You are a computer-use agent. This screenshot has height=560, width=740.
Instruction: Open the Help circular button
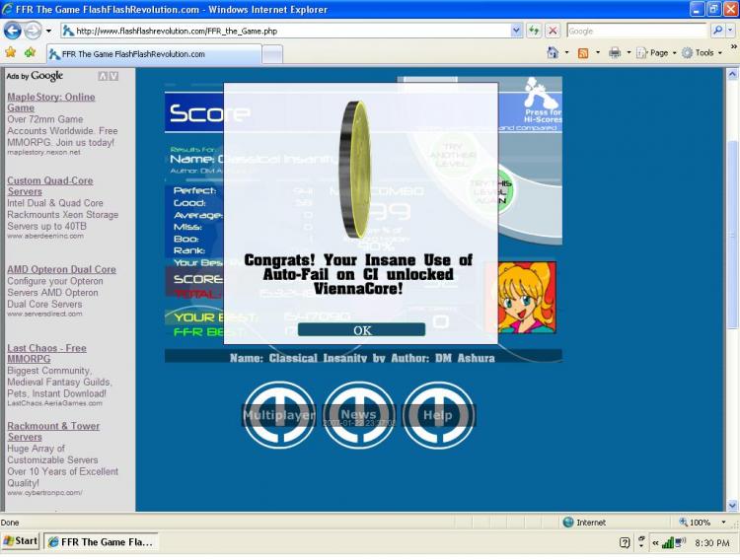[x=438, y=415]
